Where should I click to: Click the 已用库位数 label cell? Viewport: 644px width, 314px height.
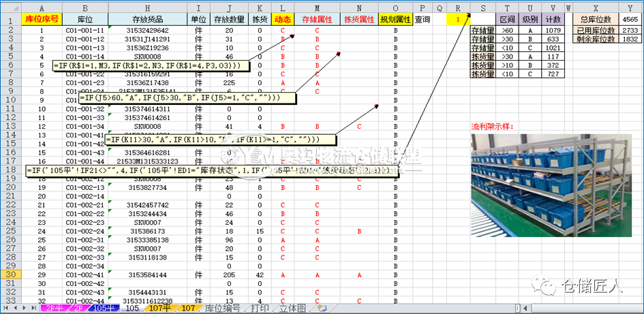596,30
